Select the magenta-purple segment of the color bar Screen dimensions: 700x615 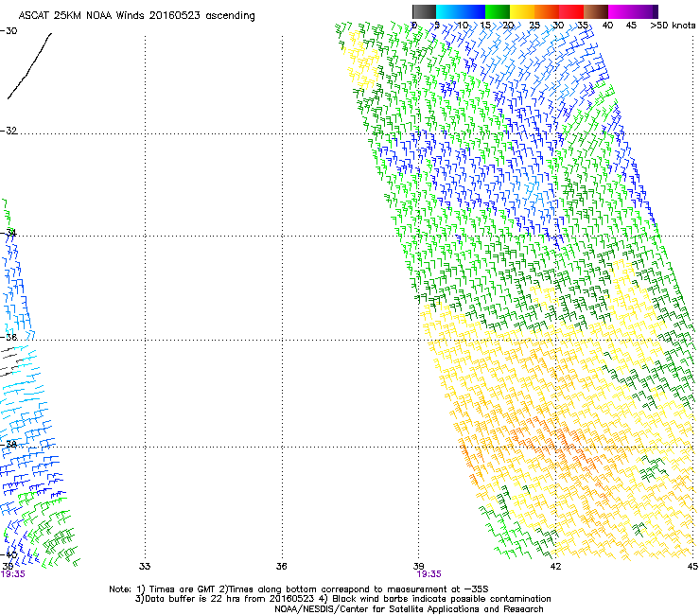633,11
